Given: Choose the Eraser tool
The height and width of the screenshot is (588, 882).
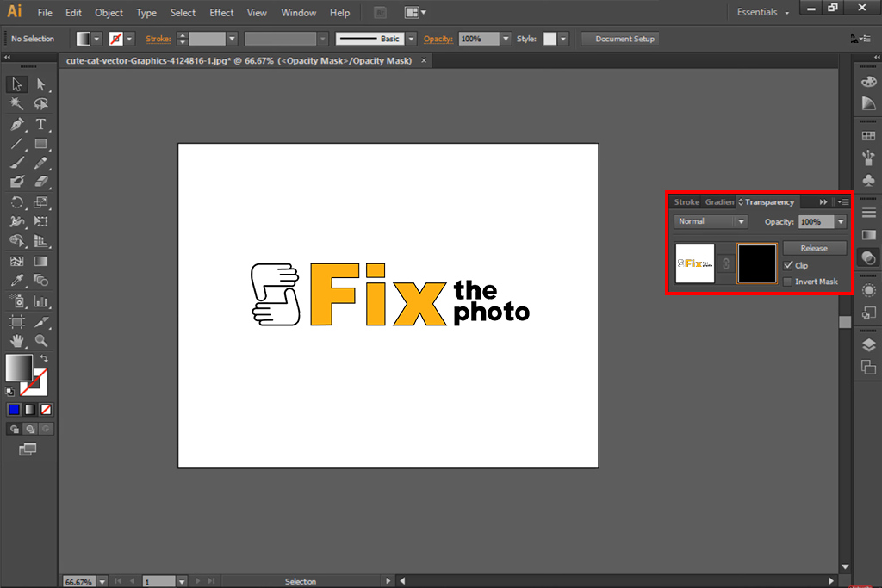Looking at the screenshot, I should 40,183.
